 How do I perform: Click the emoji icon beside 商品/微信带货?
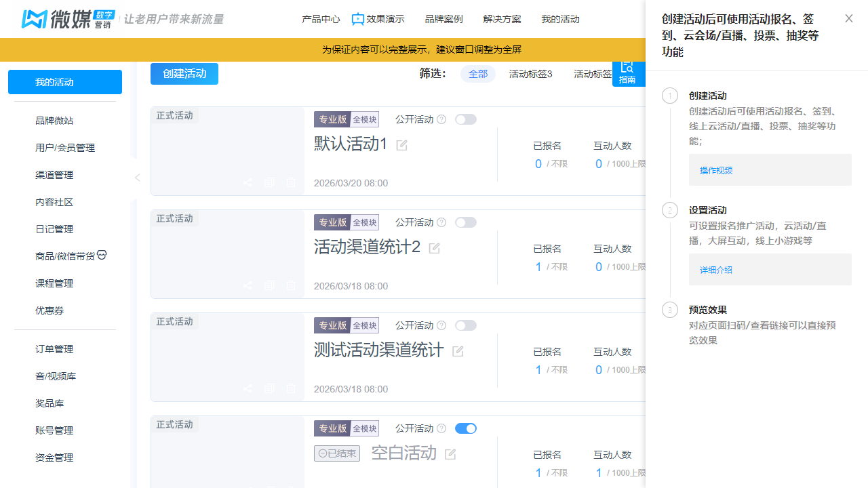point(102,255)
